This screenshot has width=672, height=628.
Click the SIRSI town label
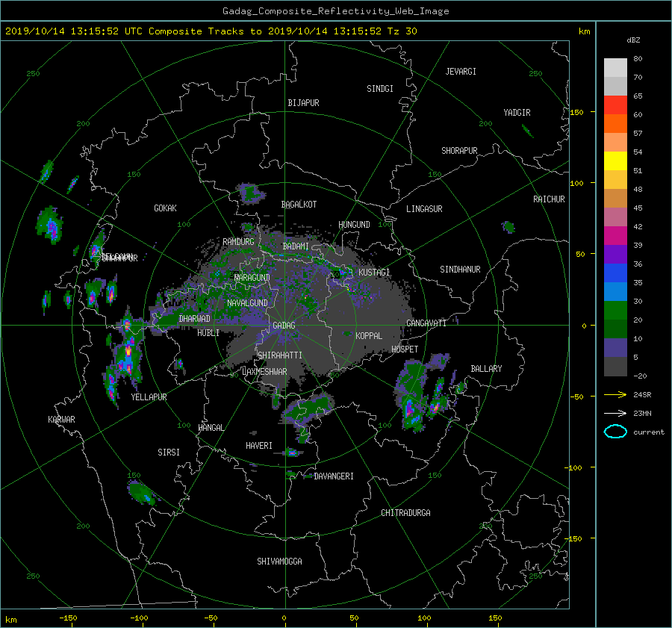[169, 453]
